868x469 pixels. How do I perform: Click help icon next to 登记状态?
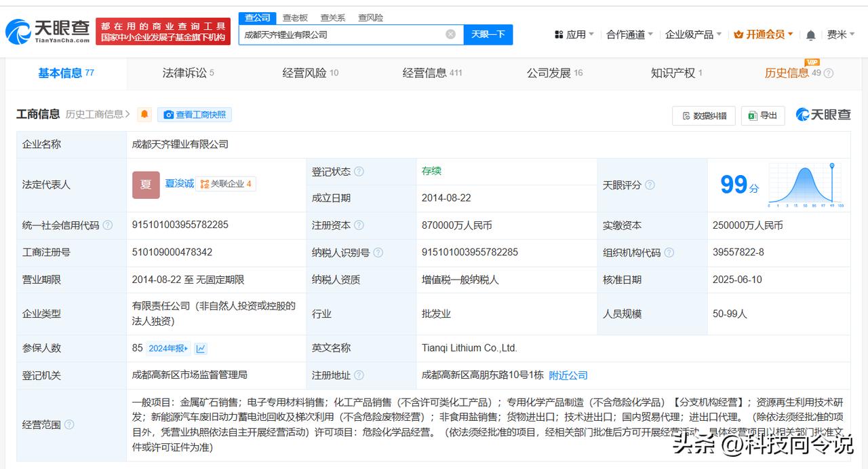[x=359, y=172]
